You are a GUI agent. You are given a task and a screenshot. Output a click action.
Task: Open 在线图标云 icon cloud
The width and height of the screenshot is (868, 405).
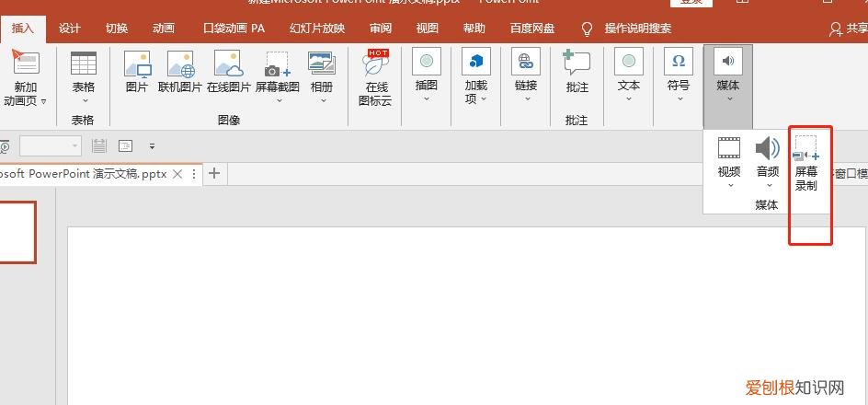tap(375, 62)
